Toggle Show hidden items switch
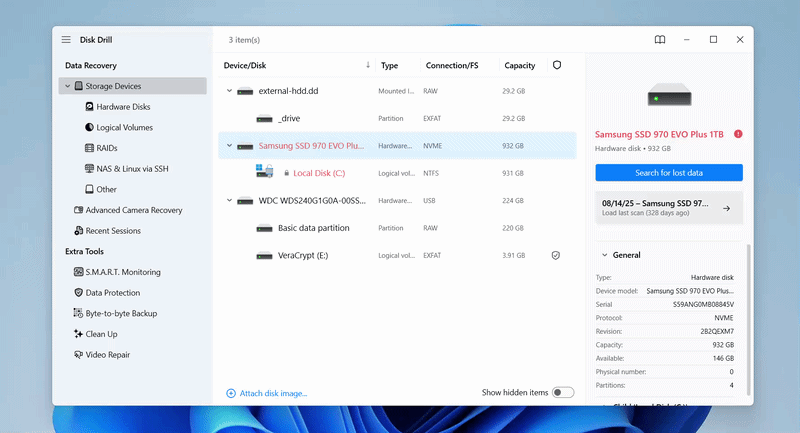Viewport: 800px width, 433px height. pyautogui.click(x=563, y=392)
